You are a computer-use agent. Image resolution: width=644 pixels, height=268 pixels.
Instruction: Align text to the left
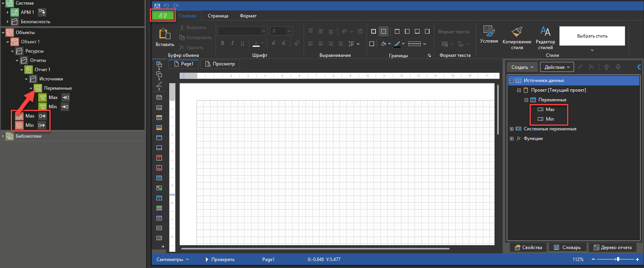pyautogui.click(x=311, y=44)
